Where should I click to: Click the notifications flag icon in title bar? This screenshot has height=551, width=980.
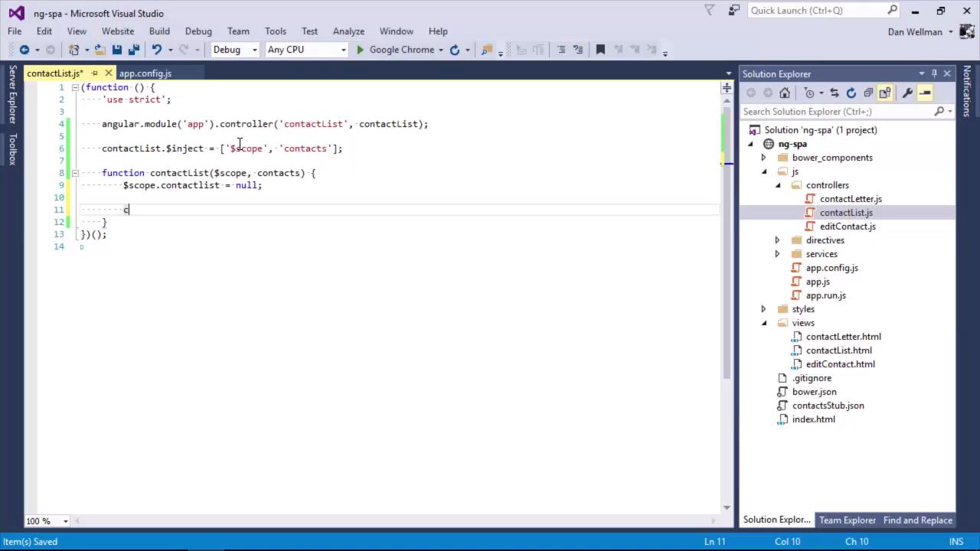[x=710, y=11]
